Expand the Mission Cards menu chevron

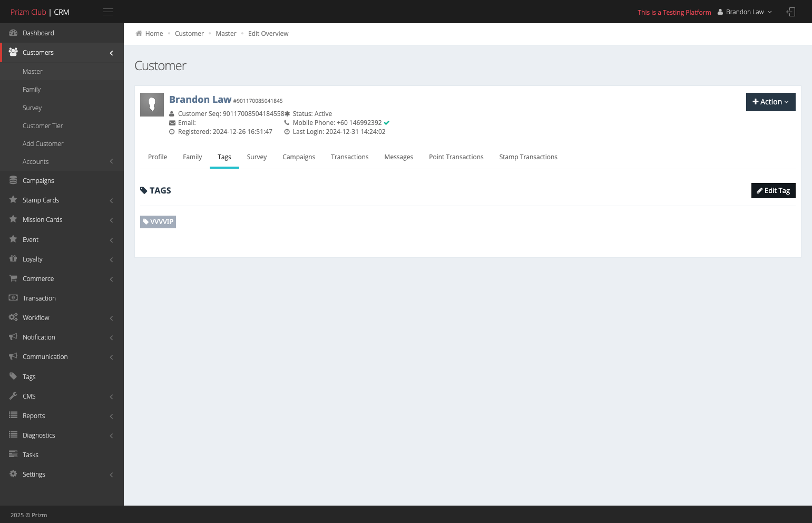[x=111, y=220]
